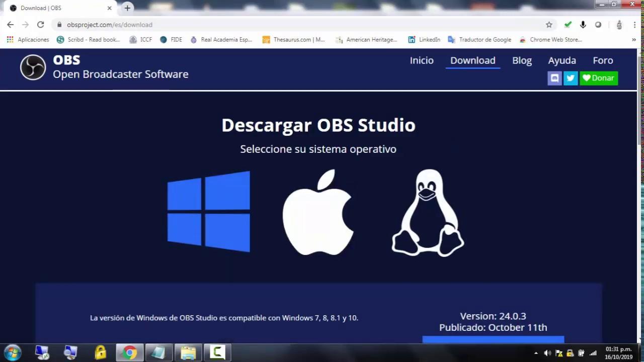Open the Foro nav item
This screenshot has height=362, width=644.
pos(603,60)
